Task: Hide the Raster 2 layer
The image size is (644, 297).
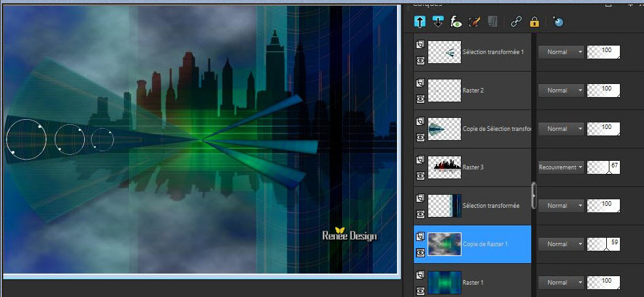Action: click(x=420, y=98)
